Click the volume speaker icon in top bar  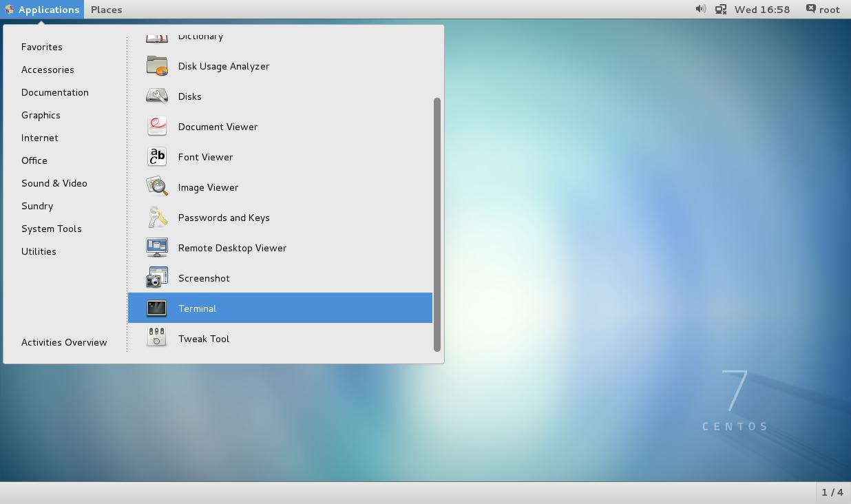700,10
